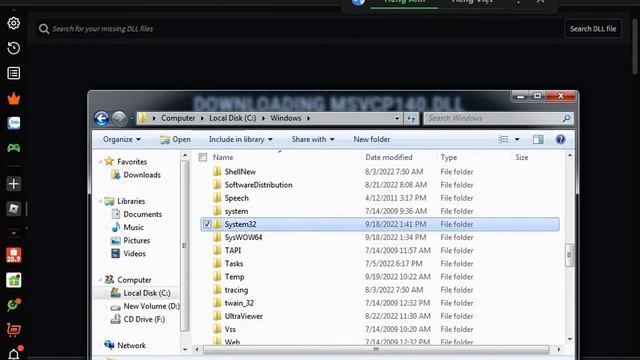Sort by Date modified column
Screen dimensions: 640x360
[389, 157]
